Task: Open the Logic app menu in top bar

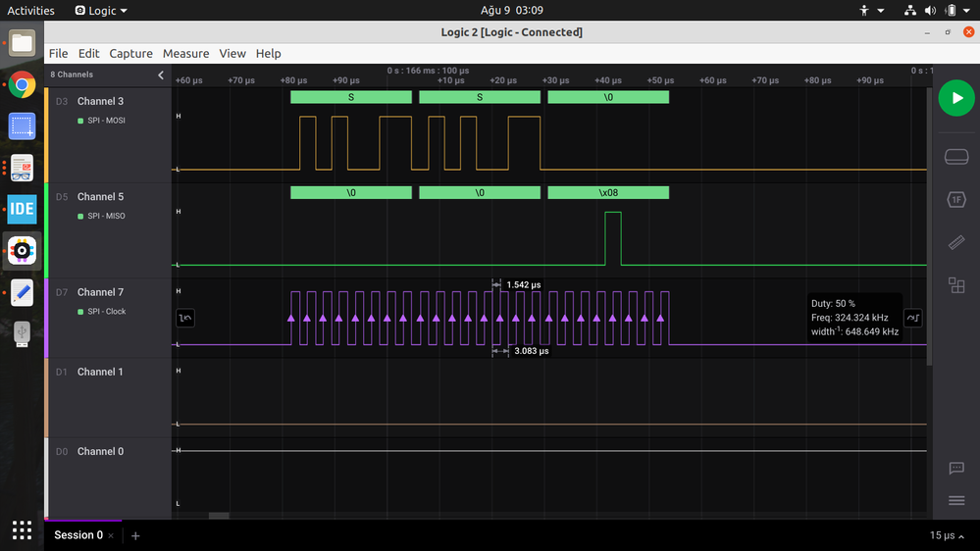Action: [x=101, y=10]
